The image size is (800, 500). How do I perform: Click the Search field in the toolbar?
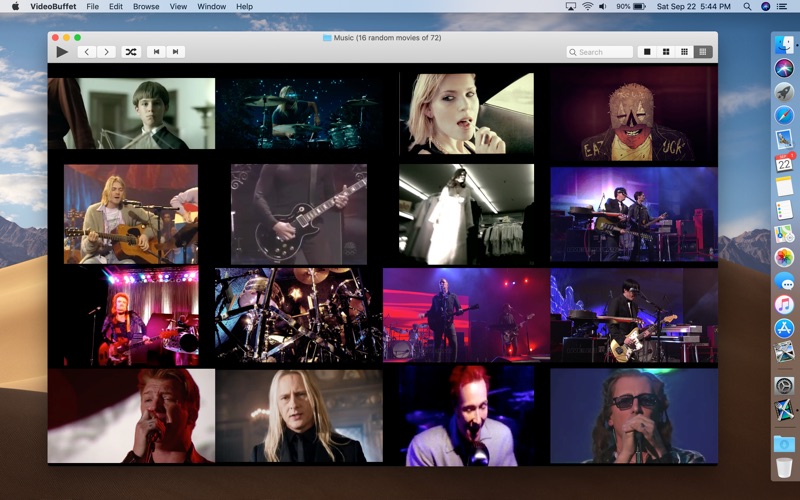pyautogui.click(x=599, y=52)
